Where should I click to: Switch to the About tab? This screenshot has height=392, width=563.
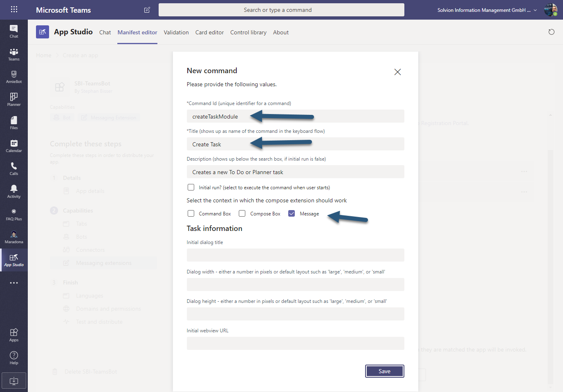pos(281,32)
